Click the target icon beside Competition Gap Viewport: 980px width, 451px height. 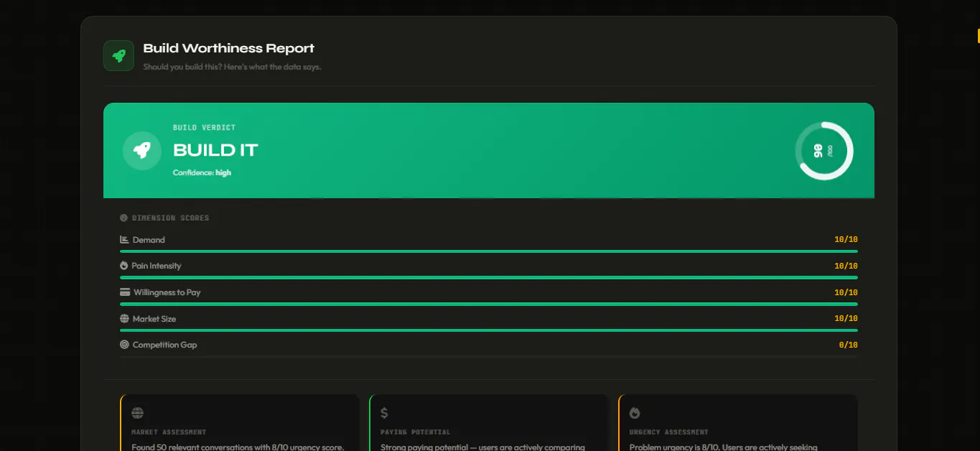[x=124, y=345]
